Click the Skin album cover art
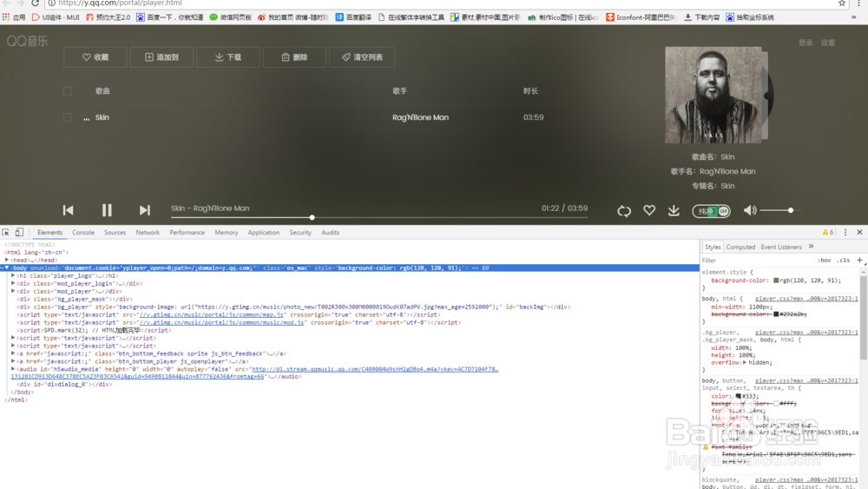Viewport: 868px width, 489px height. tap(713, 95)
